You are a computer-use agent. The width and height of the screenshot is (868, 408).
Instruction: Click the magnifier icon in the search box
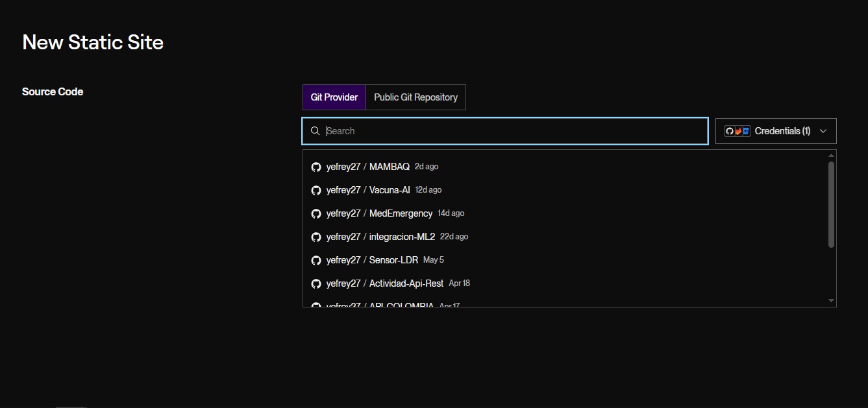click(x=316, y=131)
